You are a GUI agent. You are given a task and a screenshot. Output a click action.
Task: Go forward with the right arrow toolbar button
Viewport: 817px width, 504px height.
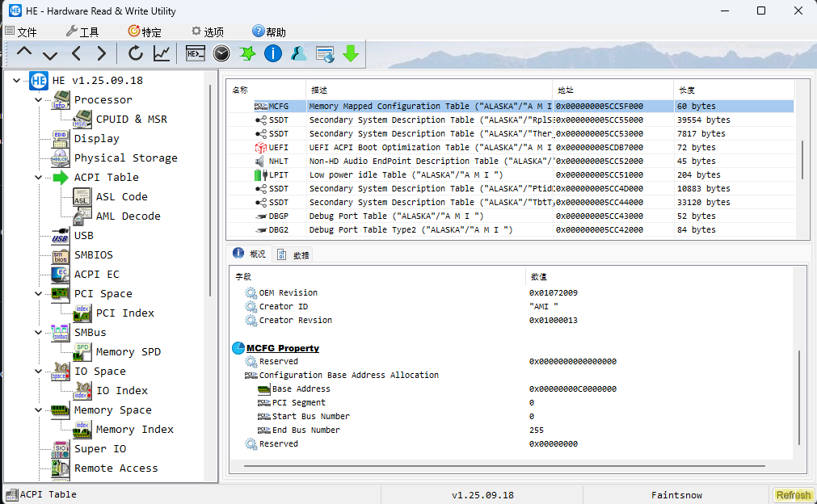pos(102,53)
